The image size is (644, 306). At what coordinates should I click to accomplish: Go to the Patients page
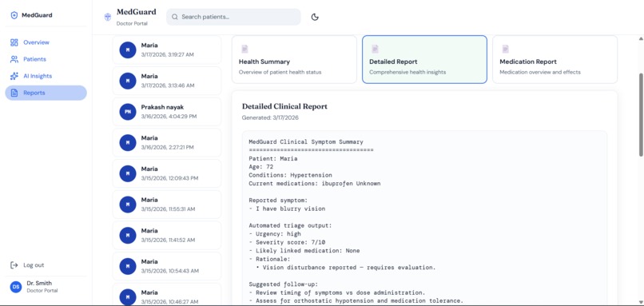coord(46,59)
